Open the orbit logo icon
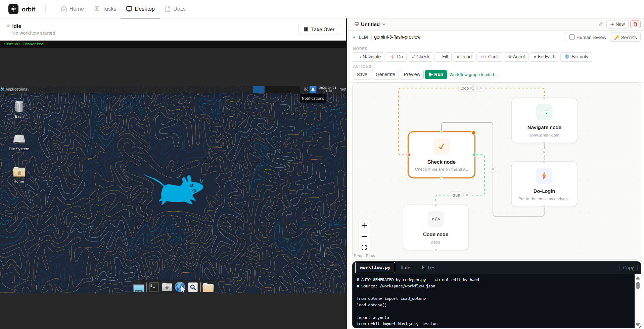 13,9
